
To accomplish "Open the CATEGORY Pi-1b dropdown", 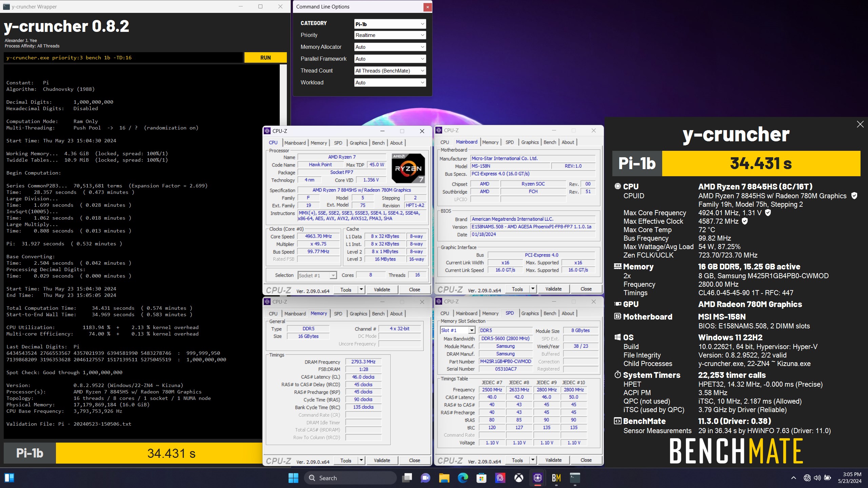I will [x=390, y=24].
